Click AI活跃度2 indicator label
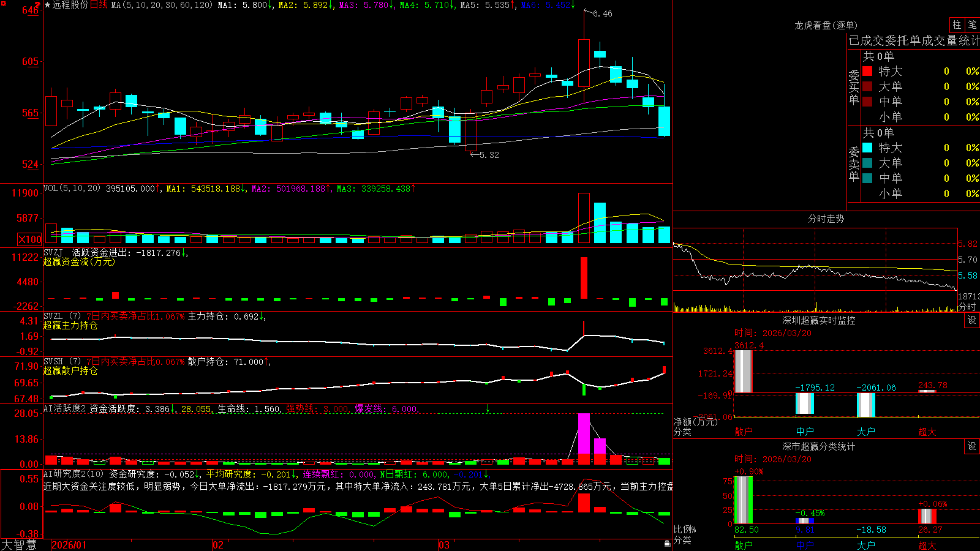This screenshot has width=980, height=551. pyautogui.click(x=64, y=408)
